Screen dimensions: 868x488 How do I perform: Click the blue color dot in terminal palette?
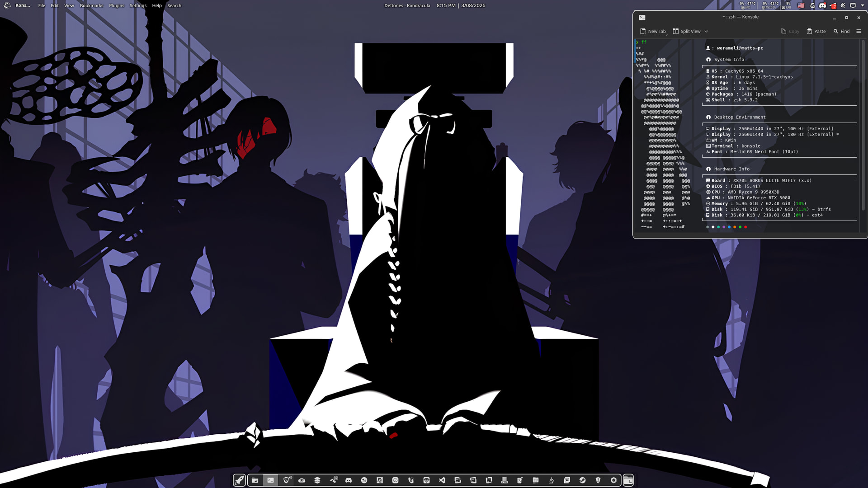tap(729, 227)
